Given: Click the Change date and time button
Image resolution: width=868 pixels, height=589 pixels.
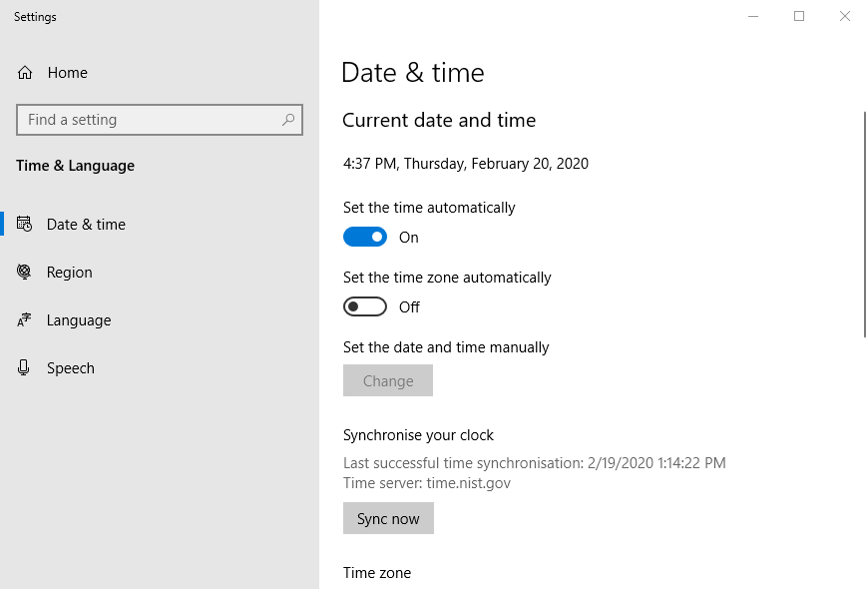Looking at the screenshot, I should (388, 380).
